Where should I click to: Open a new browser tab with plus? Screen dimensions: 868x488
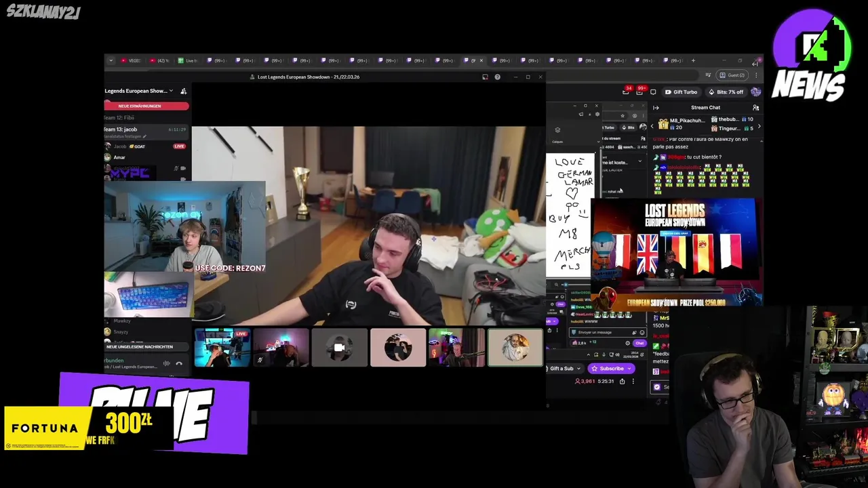(693, 60)
